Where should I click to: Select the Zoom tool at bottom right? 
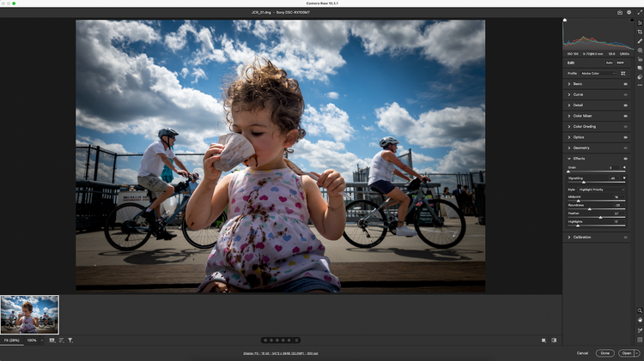tap(640, 310)
